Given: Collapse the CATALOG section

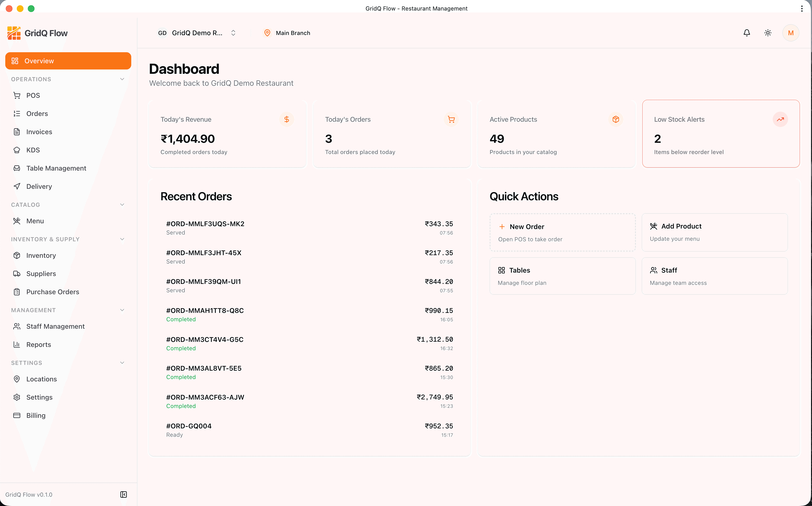Looking at the screenshot, I should pyautogui.click(x=122, y=204).
